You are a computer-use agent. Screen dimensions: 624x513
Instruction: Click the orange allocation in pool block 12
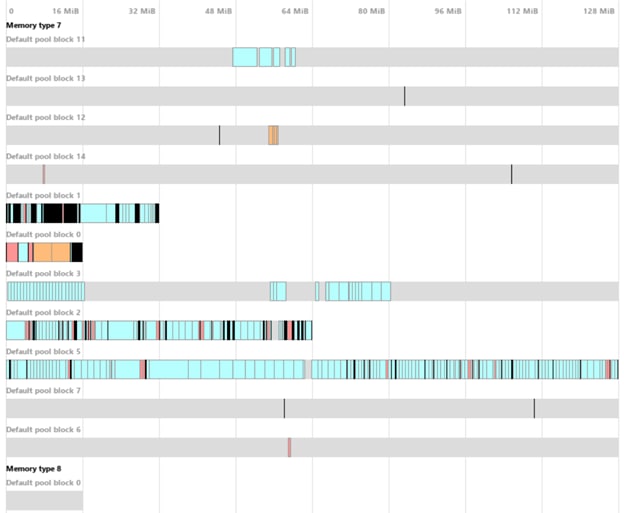(x=273, y=135)
